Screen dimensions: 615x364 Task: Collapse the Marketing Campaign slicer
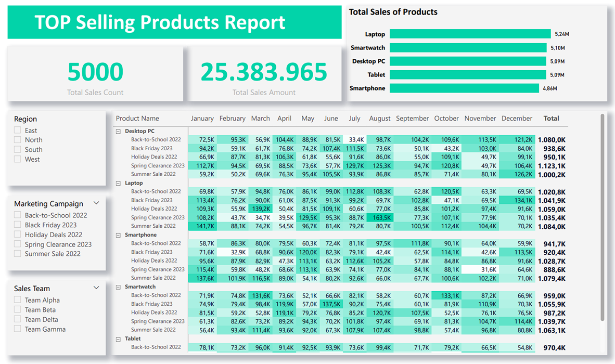tap(96, 203)
